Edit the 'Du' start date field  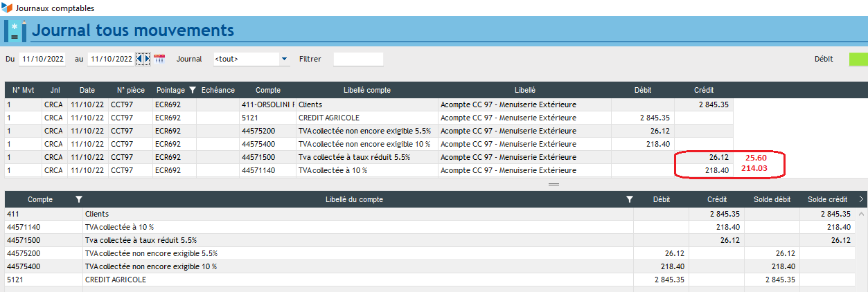(x=43, y=60)
